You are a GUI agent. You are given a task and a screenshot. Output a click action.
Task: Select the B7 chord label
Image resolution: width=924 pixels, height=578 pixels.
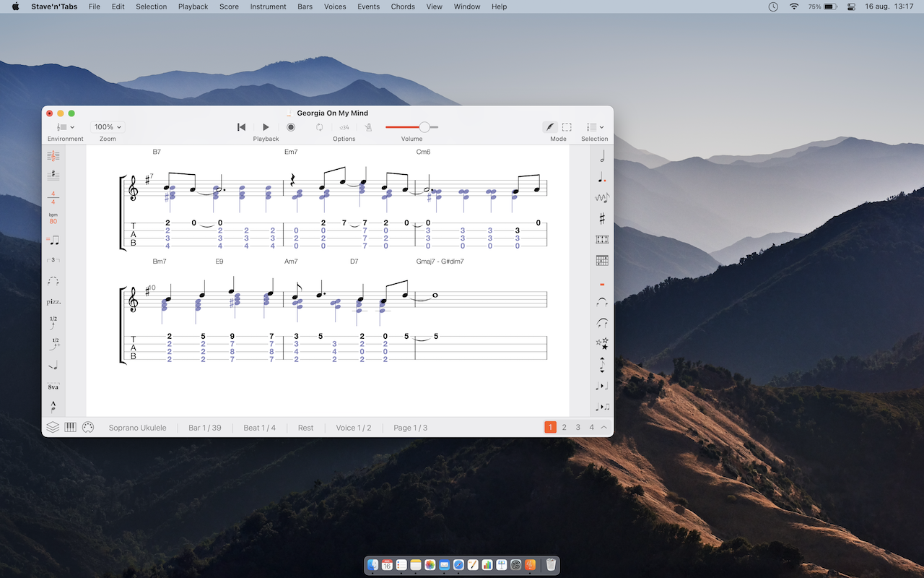click(157, 152)
